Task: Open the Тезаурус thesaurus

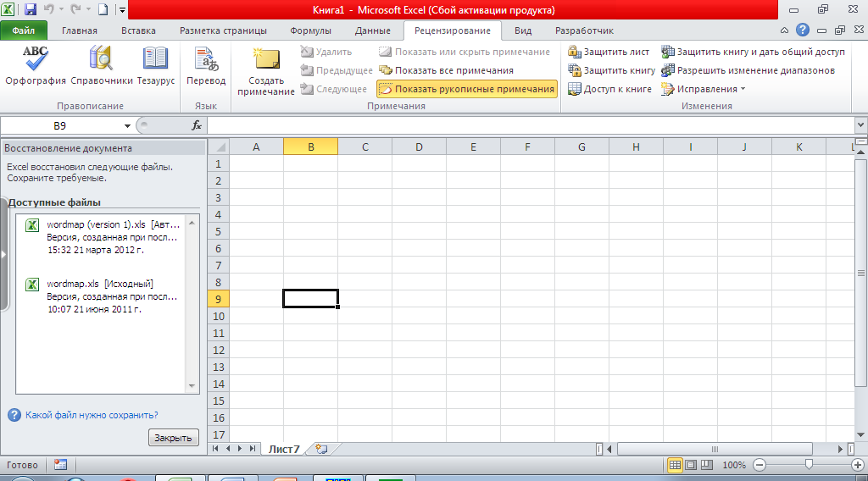Action: (156, 66)
